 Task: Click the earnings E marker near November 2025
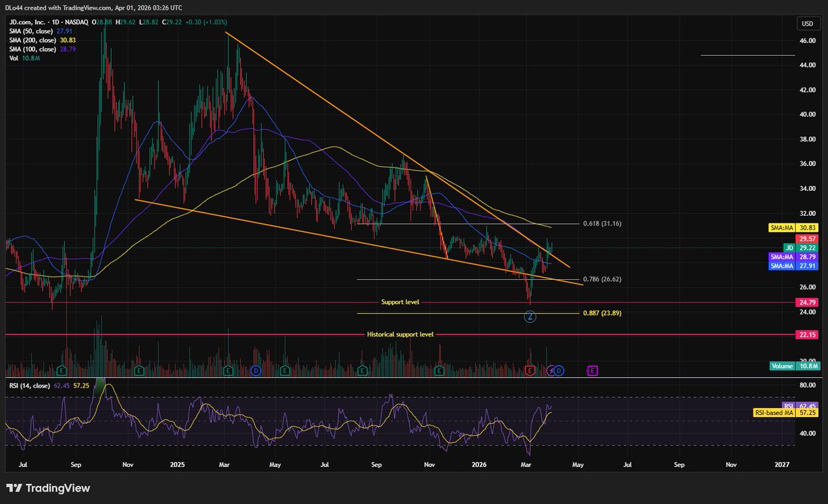tap(439, 370)
